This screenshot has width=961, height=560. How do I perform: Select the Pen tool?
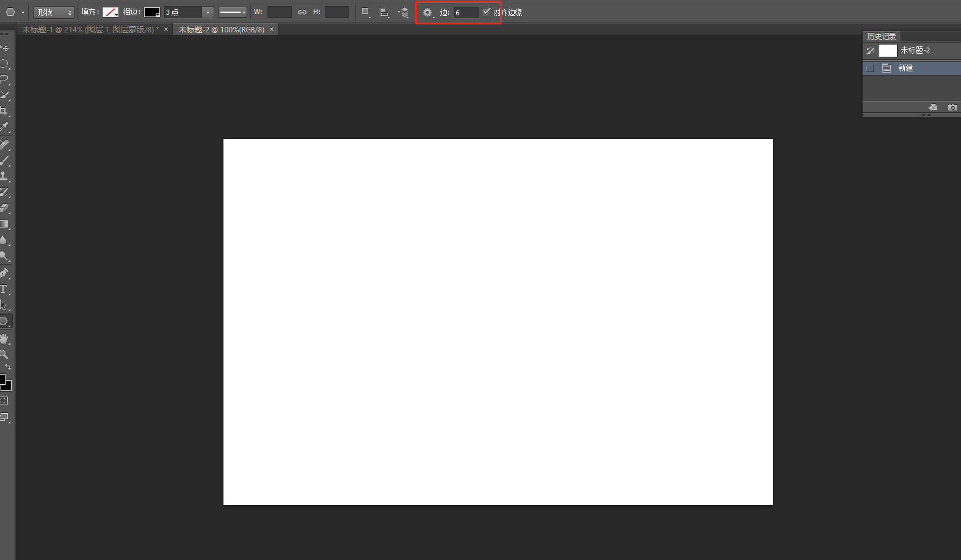point(4,273)
